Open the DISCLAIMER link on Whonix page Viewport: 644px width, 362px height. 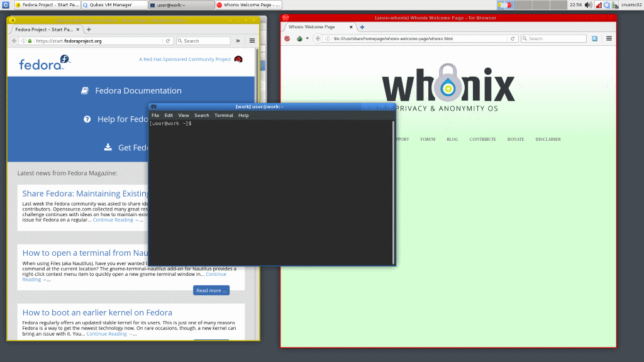(548, 140)
